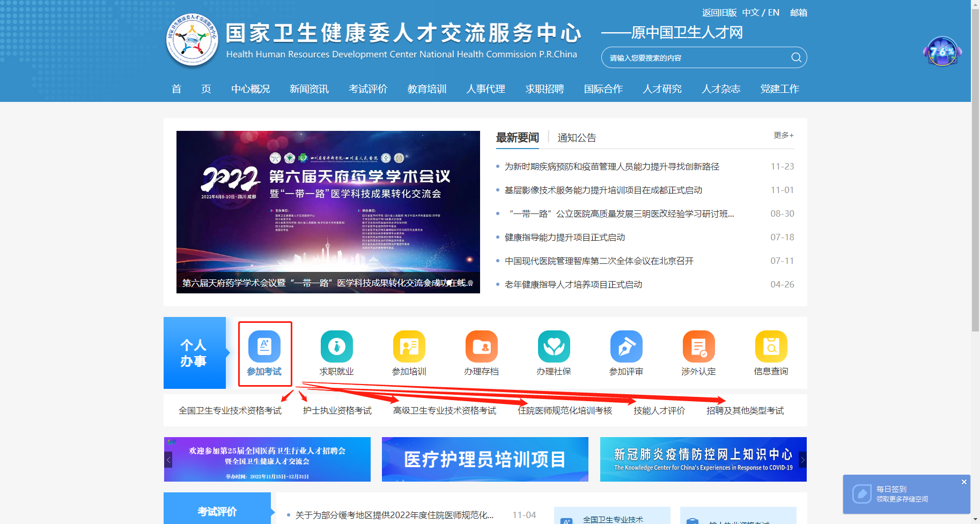The height and width of the screenshot is (524, 980).
Task: Open news about 一带一路 公立医院高质量发展
Action: coord(620,214)
